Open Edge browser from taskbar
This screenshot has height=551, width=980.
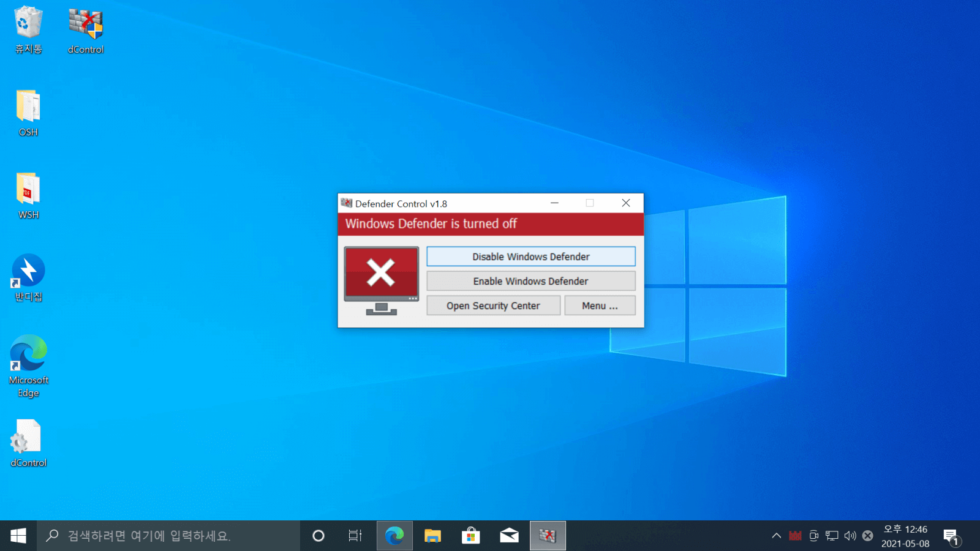394,536
